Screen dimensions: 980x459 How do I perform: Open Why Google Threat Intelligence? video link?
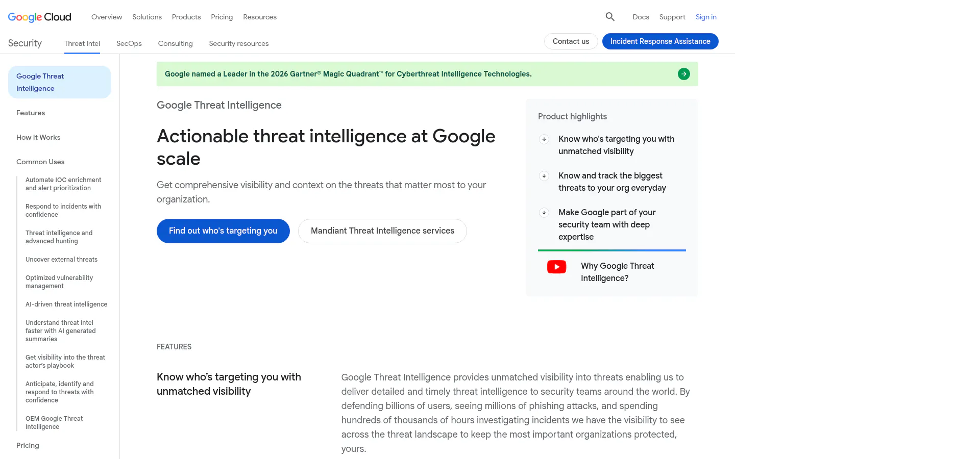(617, 272)
